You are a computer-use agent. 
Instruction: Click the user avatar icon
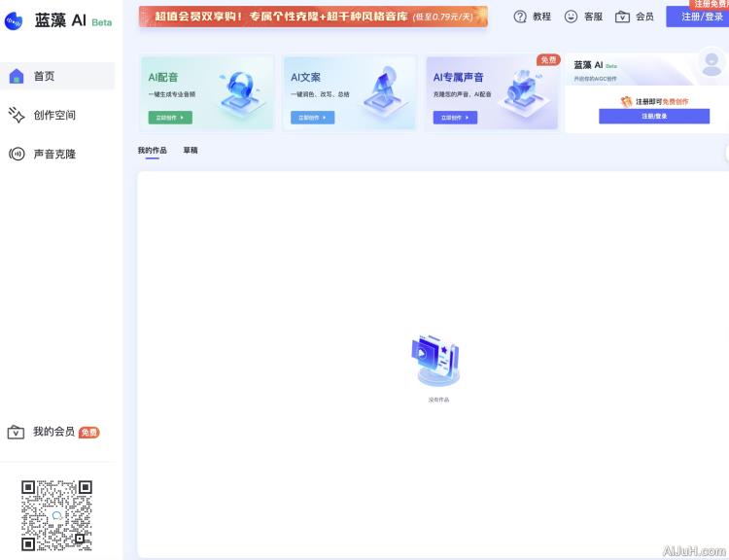(x=712, y=66)
